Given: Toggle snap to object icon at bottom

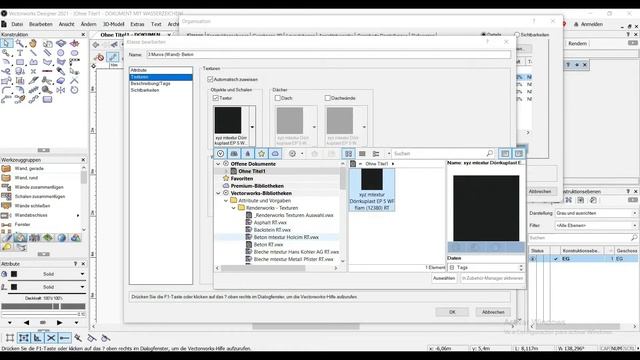Looking at the screenshot, I should 24,338.
